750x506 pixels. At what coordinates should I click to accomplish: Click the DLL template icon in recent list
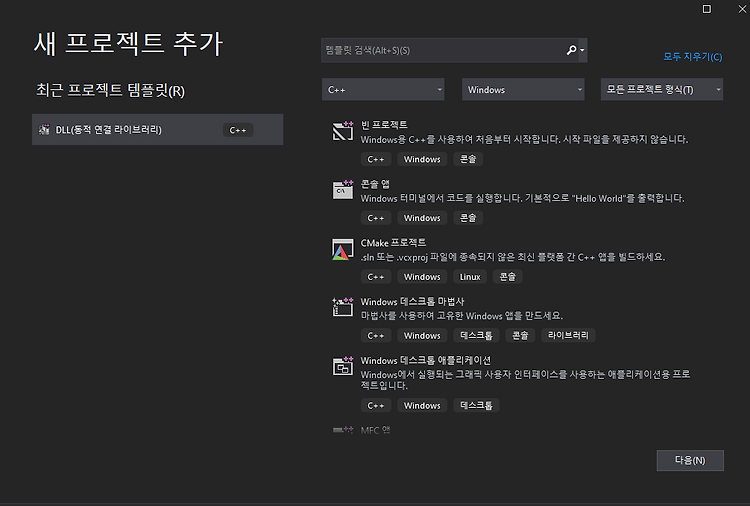44,129
